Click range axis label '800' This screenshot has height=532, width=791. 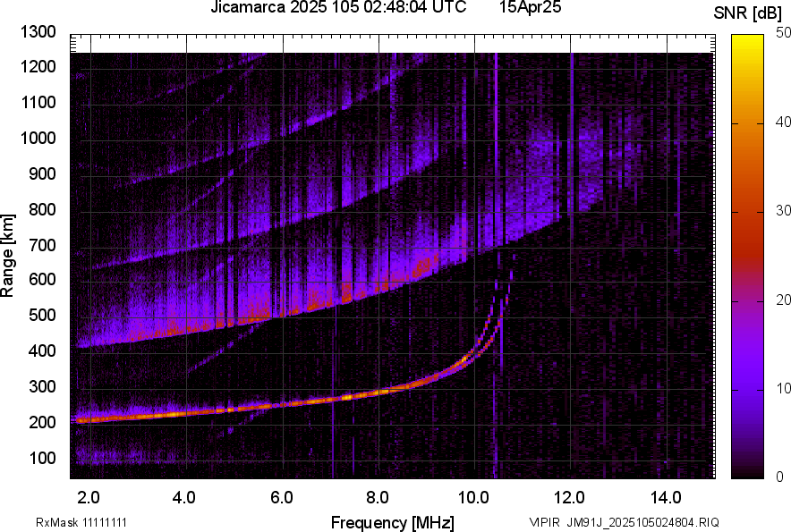(42, 208)
